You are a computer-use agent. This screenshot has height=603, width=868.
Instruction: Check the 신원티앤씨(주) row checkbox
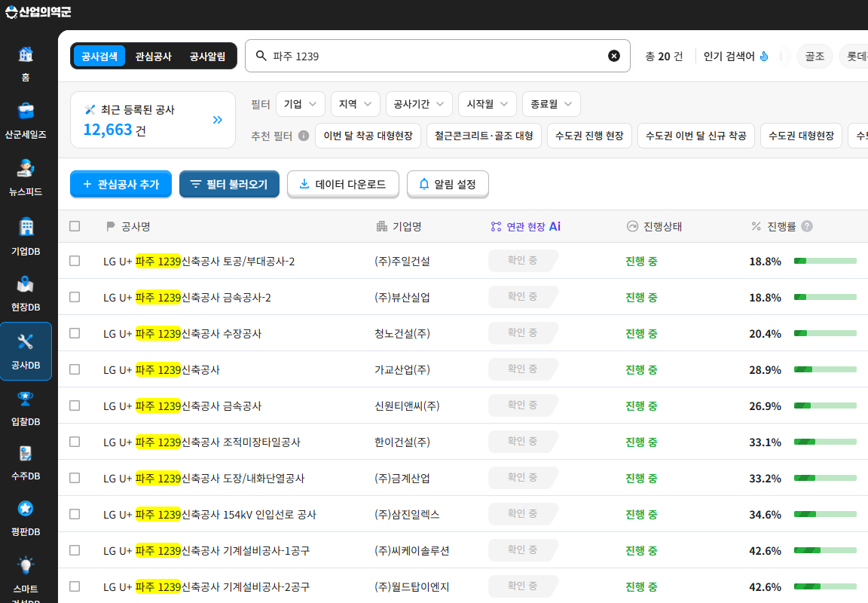75,406
